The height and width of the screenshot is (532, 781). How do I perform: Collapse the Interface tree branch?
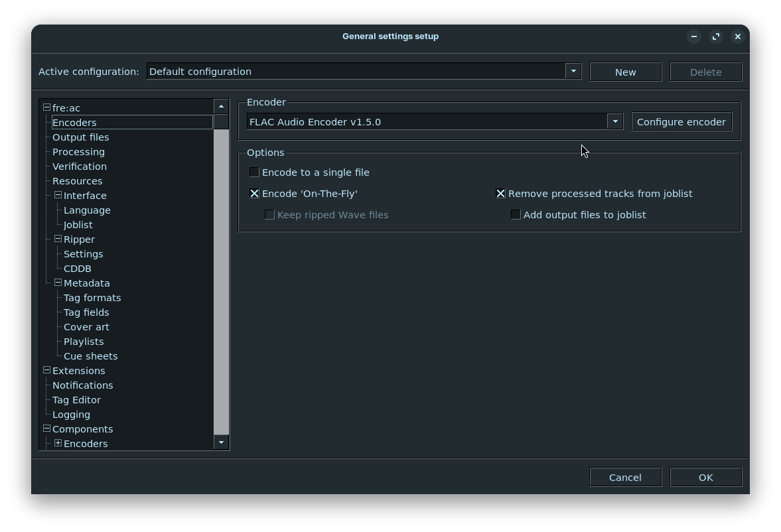[x=58, y=195]
